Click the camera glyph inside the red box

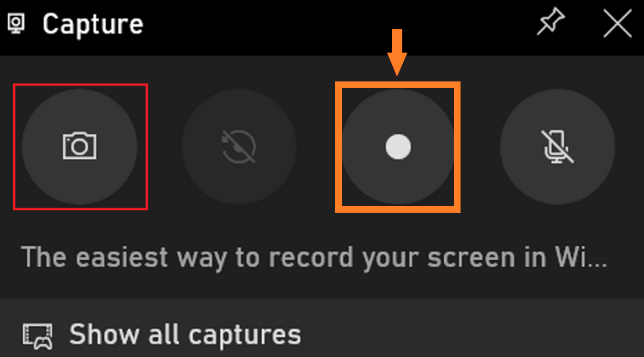click(80, 146)
